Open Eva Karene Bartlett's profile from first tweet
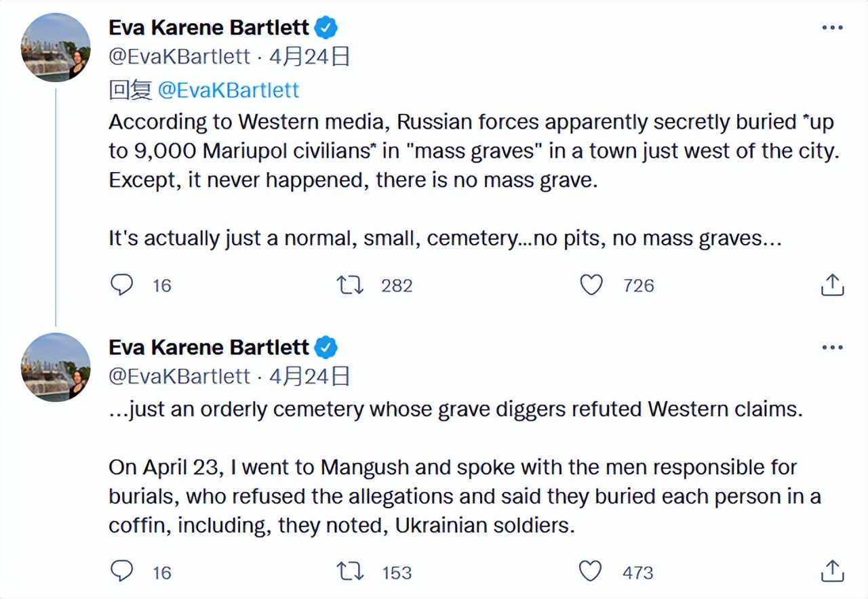The image size is (868, 599). (x=209, y=28)
